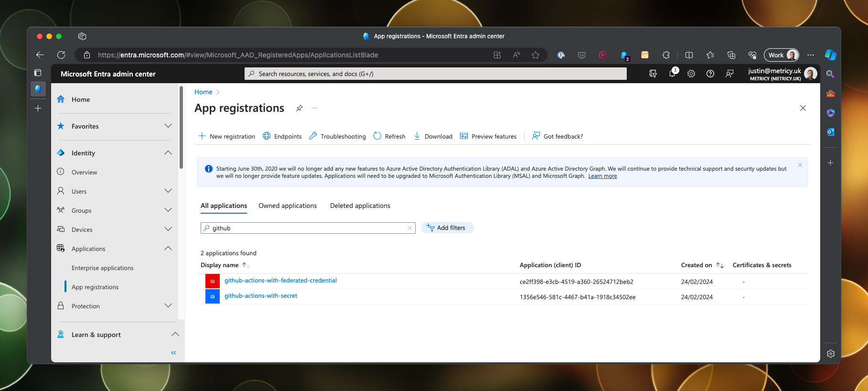Open browser extensions puzzle icon

pyautogui.click(x=666, y=55)
